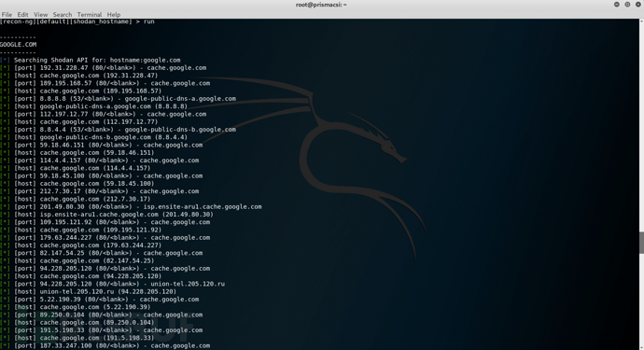Viewport: 644px width, 350px height.
Task: Click the '[host] cache.google.com (109.195.121.92)' line
Action: coord(81,230)
